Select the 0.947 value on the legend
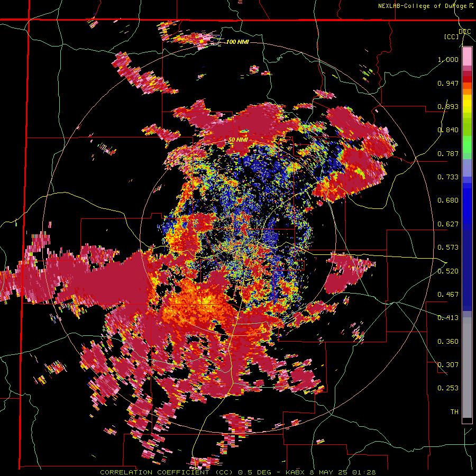 [448, 83]
